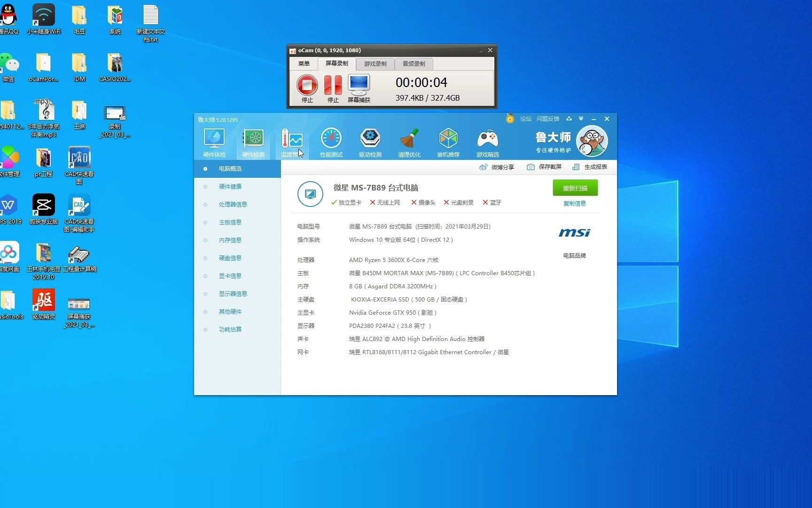Click the 复制信息 link
812x508 pixels.
(575, 203)
